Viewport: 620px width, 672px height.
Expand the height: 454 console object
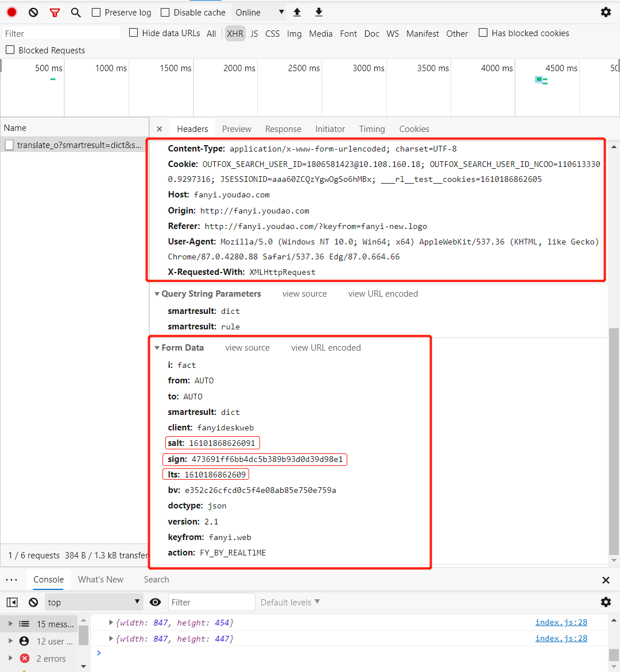point(111,622)
